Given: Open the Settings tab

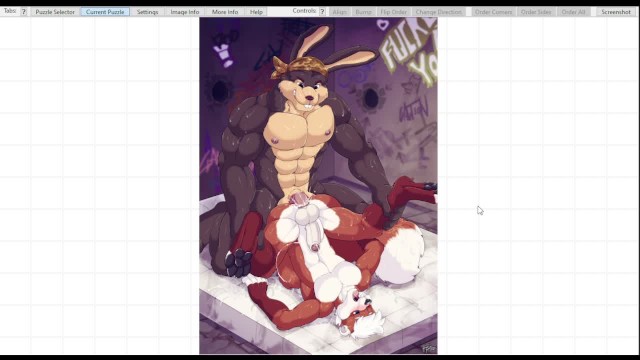Looking at the screenshot, I should pos(147,12).
